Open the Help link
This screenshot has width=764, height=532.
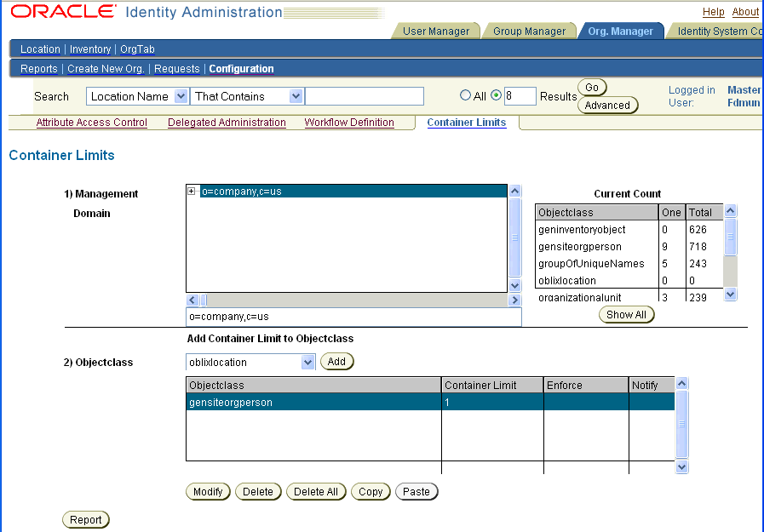coord(714,12)
